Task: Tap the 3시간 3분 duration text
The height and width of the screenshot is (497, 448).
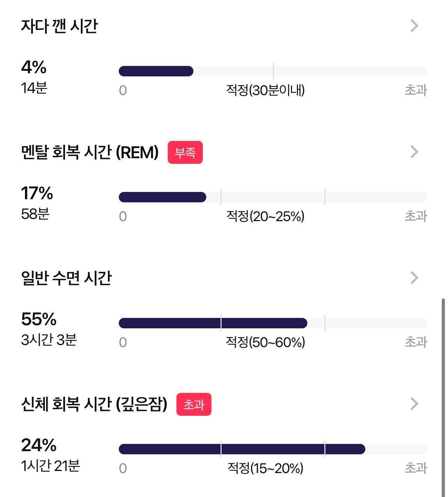Action: tap(49, 340)
